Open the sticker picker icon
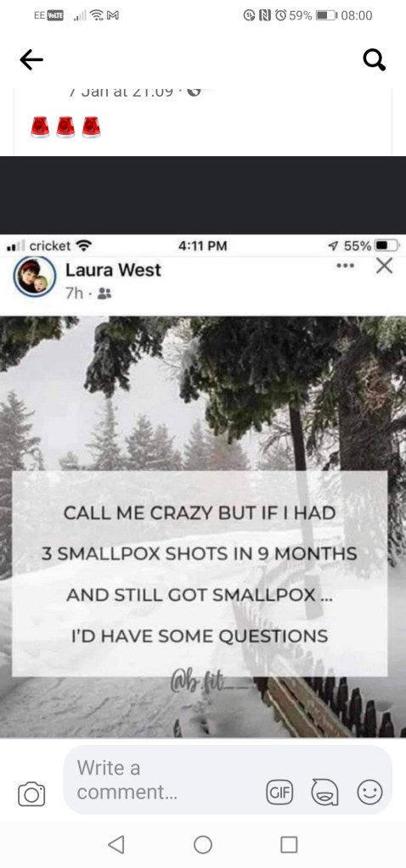This screenshot has height=868, width=406. click(x=325, y=792)
